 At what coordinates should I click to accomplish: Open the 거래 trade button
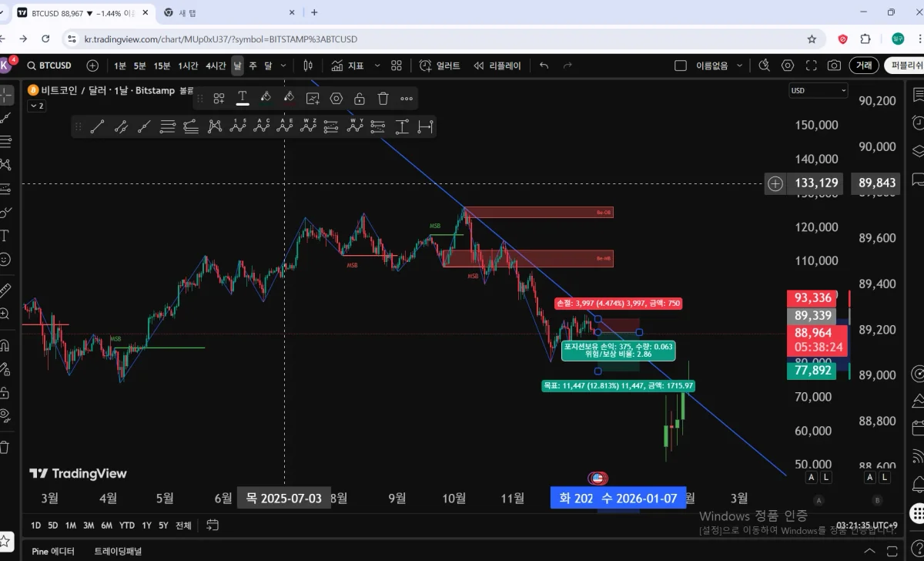(x=864, y=66)
